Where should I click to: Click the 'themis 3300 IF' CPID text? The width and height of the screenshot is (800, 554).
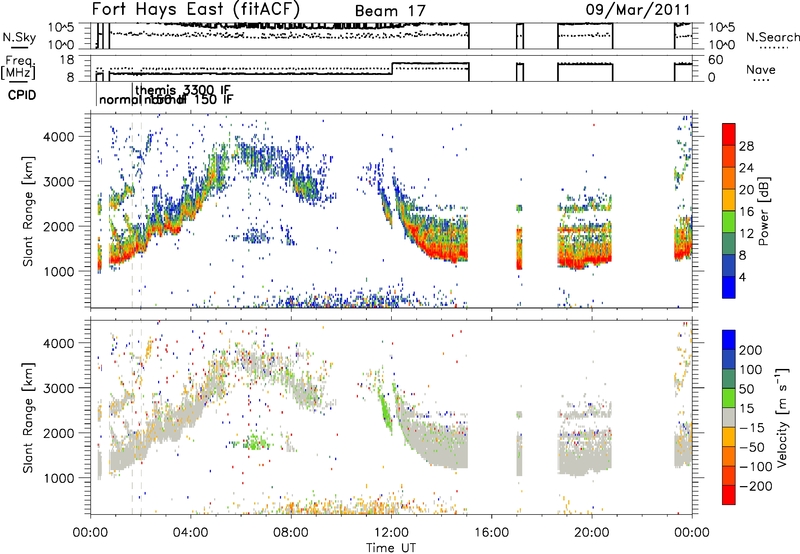coord(183,90)
